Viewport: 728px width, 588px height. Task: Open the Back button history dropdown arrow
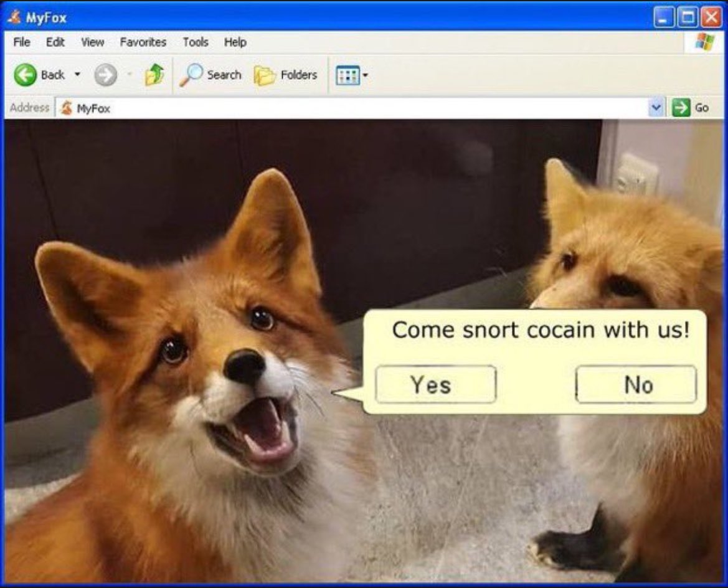coord(77,74)
